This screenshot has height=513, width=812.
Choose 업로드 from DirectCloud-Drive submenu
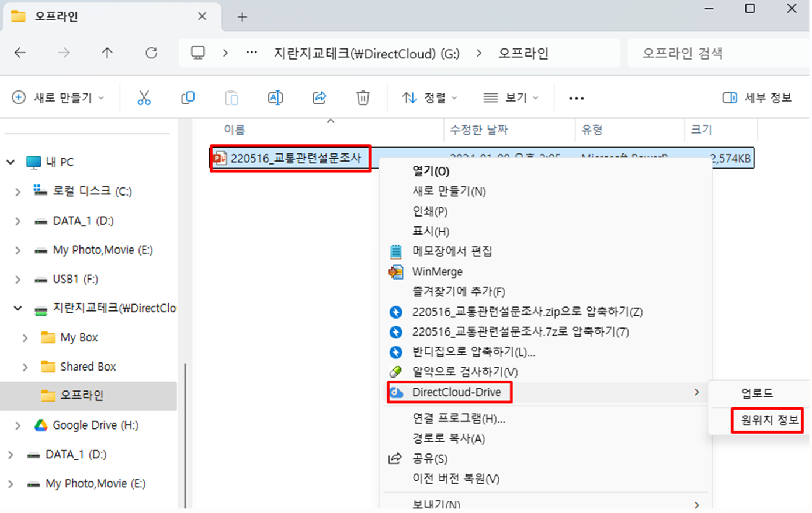pos(757,393)
